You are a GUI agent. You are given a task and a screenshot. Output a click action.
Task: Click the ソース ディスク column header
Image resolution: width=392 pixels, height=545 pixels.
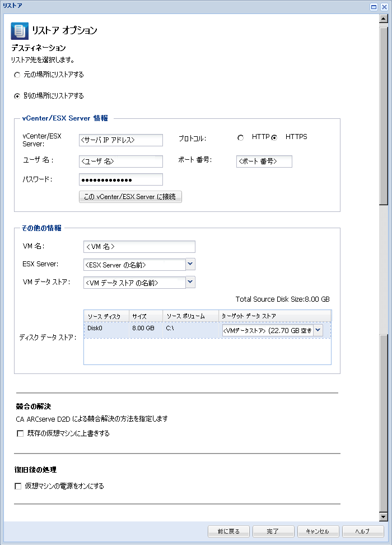(x=106, y=316)
